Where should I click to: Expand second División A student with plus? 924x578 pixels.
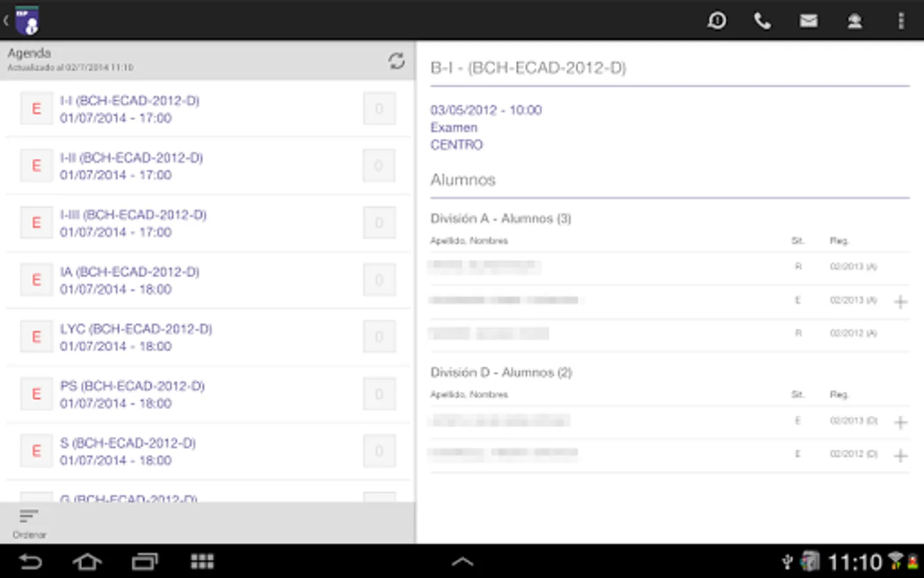tap(900, 301)
